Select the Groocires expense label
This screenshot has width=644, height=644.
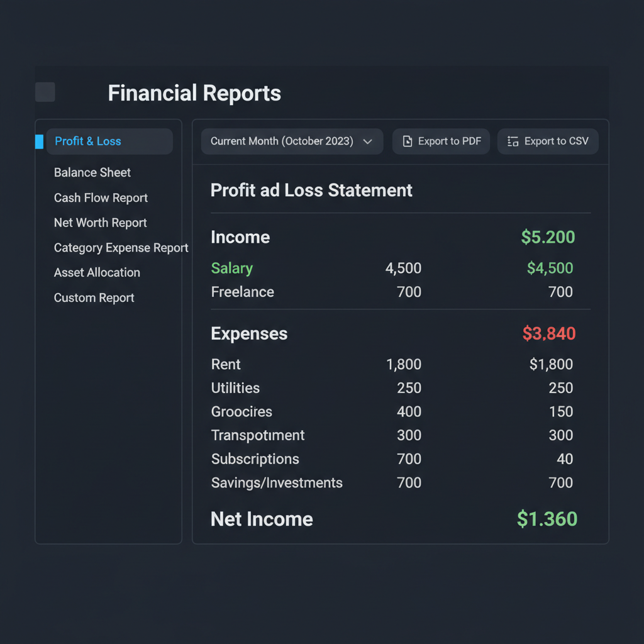(x=241, y=412)
